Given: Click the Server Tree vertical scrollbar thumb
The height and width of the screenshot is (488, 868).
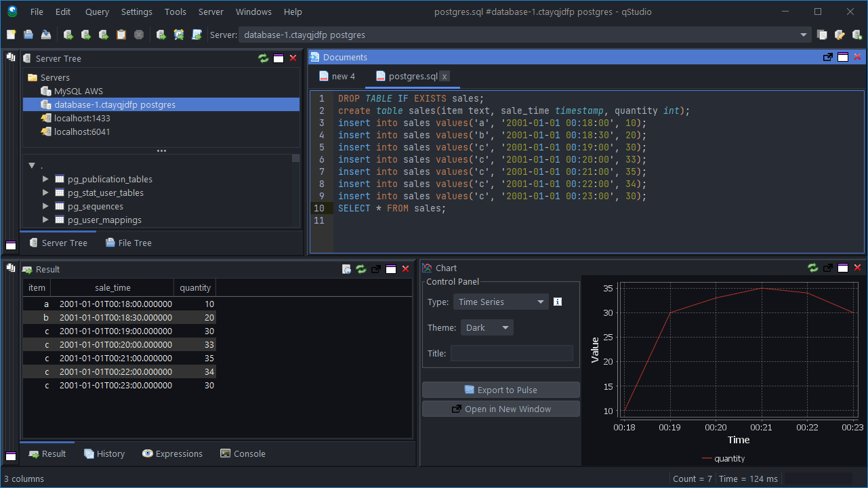Looking at the screenshot, I should tap(295, 158).
